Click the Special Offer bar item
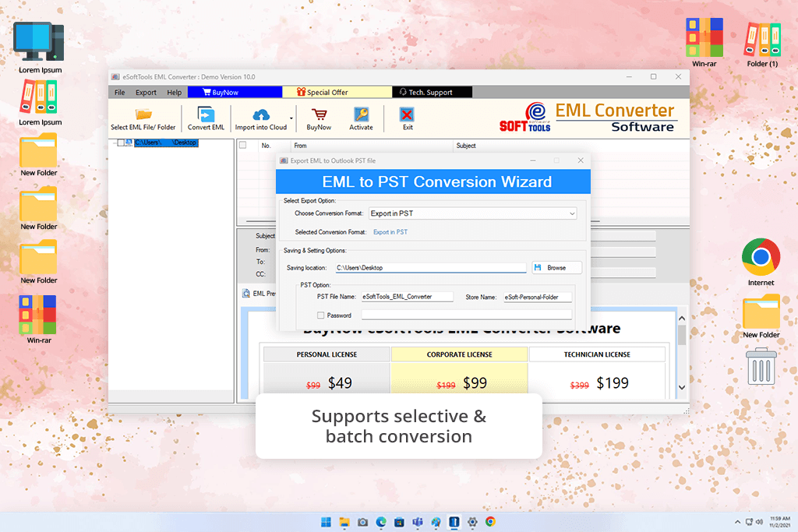Image resolution: width=798 pixels, height=532 pixels. click(337, 92)
